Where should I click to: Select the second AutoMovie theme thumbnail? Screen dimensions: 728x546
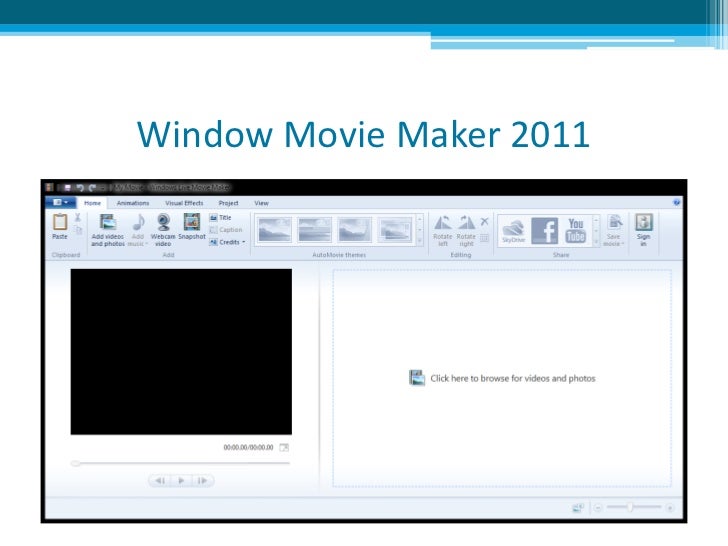tap(315, 229)
